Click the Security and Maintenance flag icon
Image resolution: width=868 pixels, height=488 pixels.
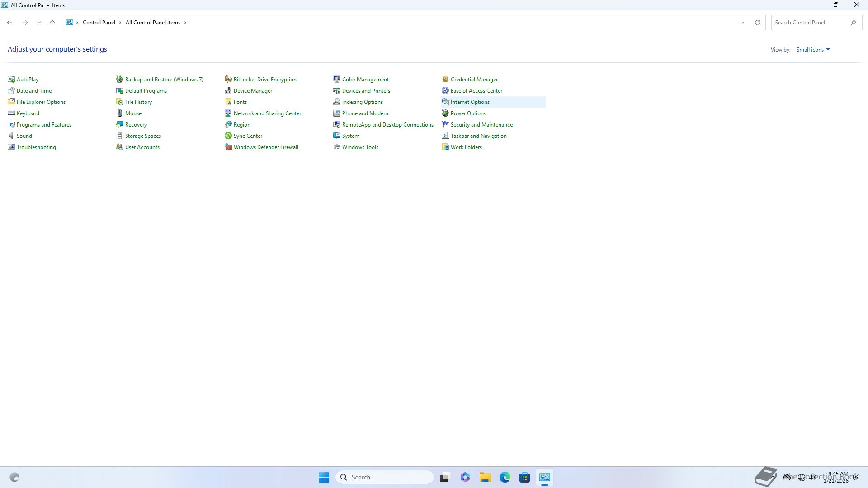click(x=445, y=125)
